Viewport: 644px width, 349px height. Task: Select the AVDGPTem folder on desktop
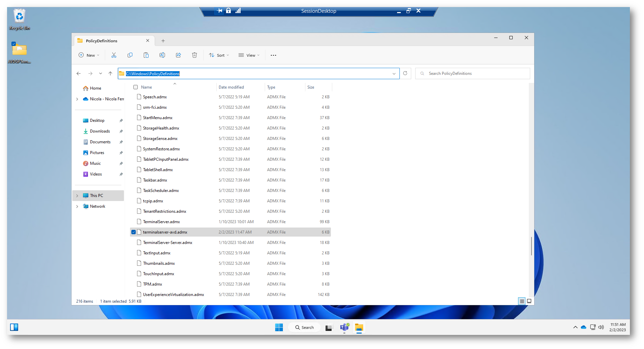click(x=19, y=53)
